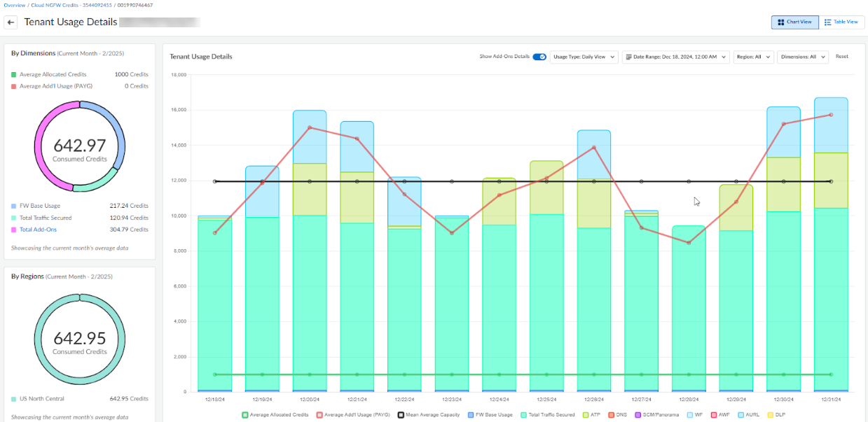Toggle Show Add-Ons Details switch

tap(539, 57)
